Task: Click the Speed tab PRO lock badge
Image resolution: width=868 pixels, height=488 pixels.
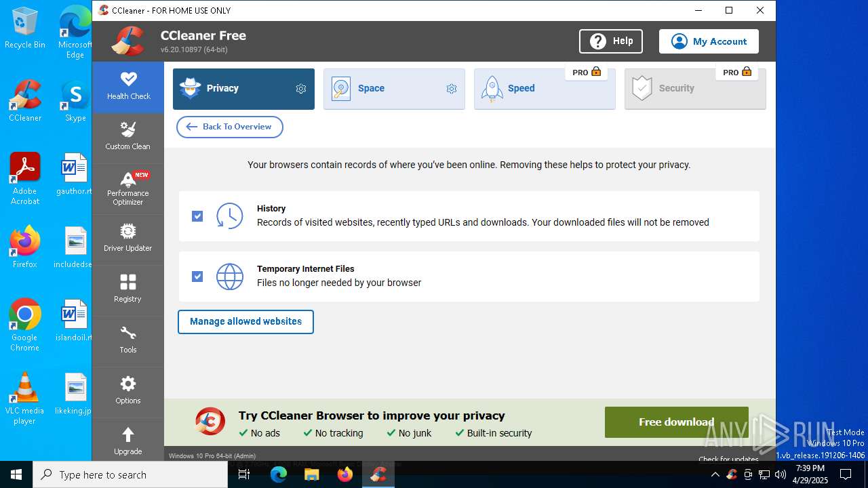Action: pos(587,73)
